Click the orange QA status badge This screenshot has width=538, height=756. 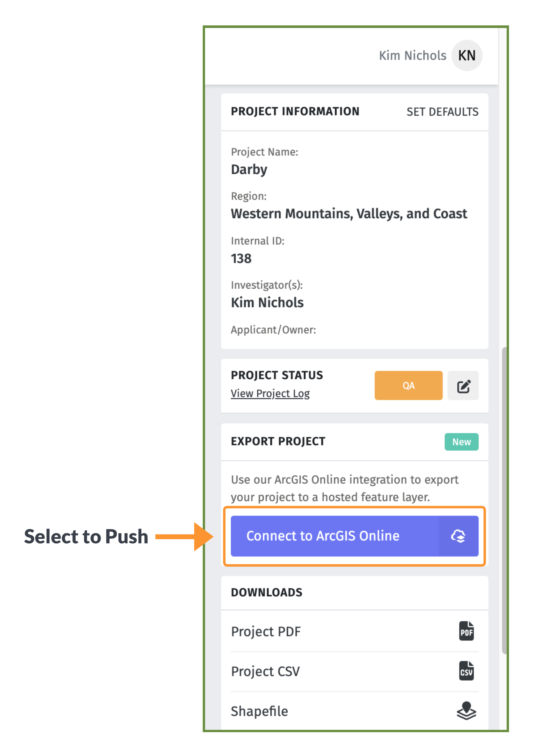(x=409, y=386)
